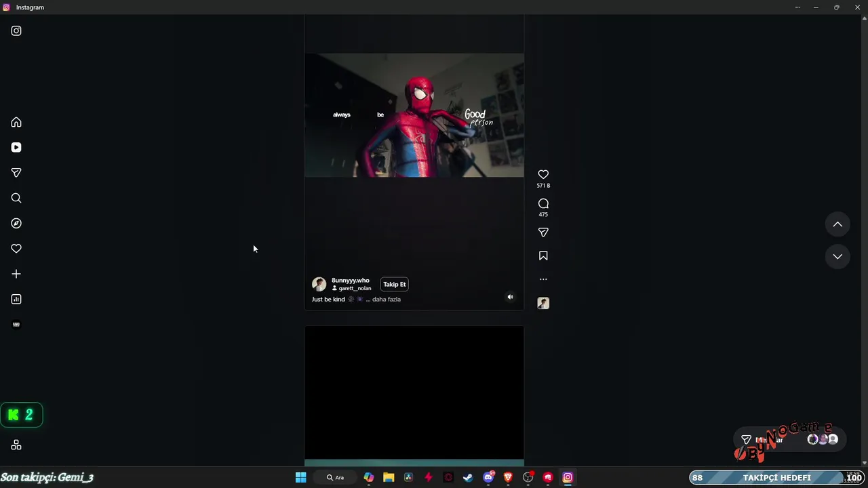This screenshot has width=868, height=488.
Task: Open Brave browser from the taskbar
Action: 508,477
